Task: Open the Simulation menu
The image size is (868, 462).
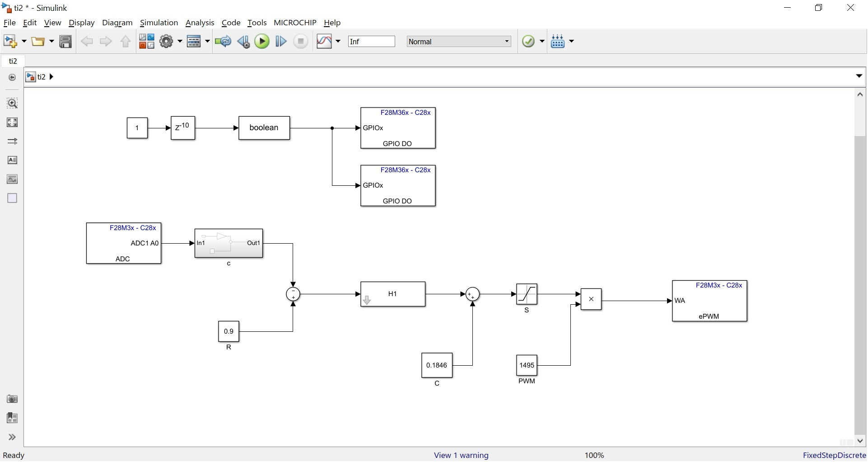Action: coord(159,23)
